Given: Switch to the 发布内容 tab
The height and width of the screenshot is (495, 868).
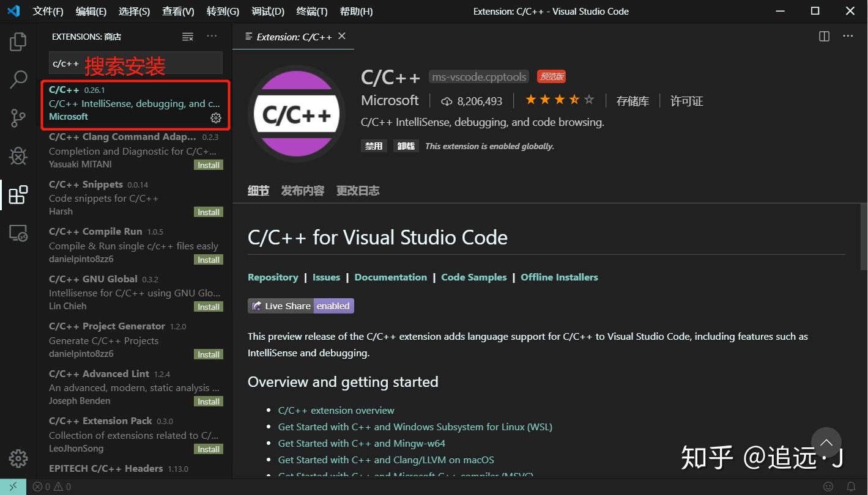Looking at the screenshot, I should click(302, 191).
